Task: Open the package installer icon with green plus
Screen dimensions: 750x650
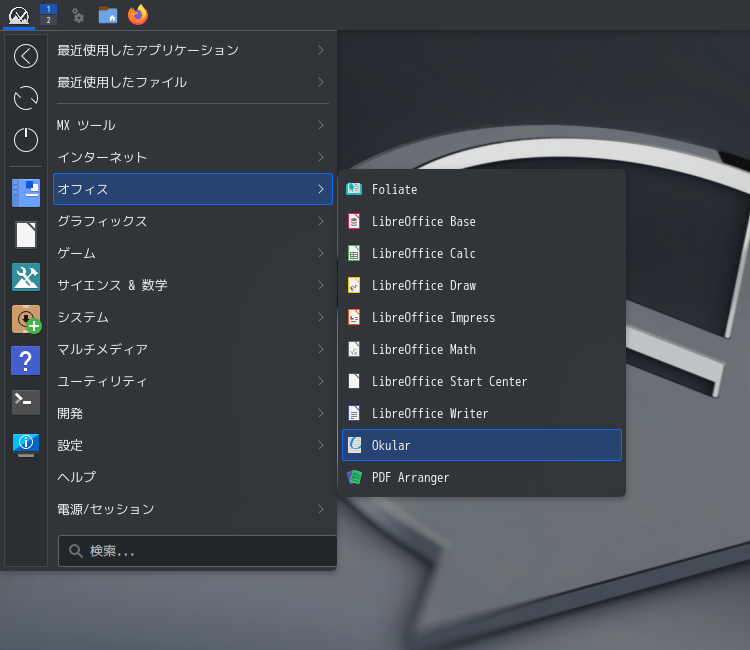Action: (x=26, y=319)
